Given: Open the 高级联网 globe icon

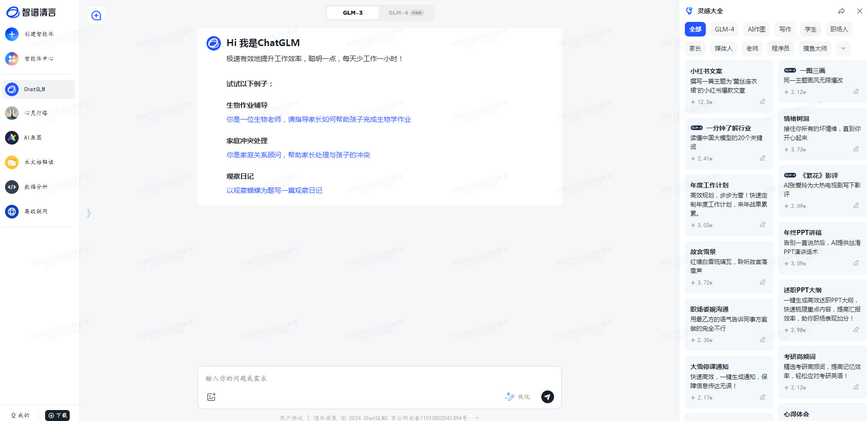Looking at the screenshot, I should 12,211.
